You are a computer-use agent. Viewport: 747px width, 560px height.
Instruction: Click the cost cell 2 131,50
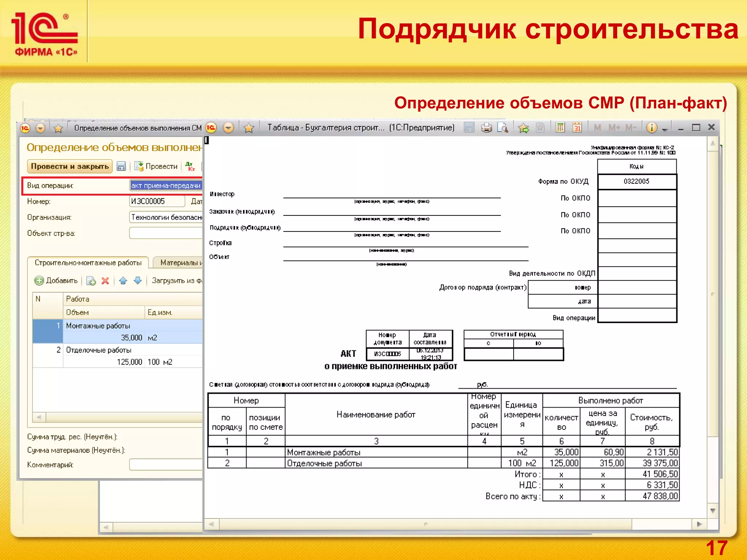click(652, 452)
